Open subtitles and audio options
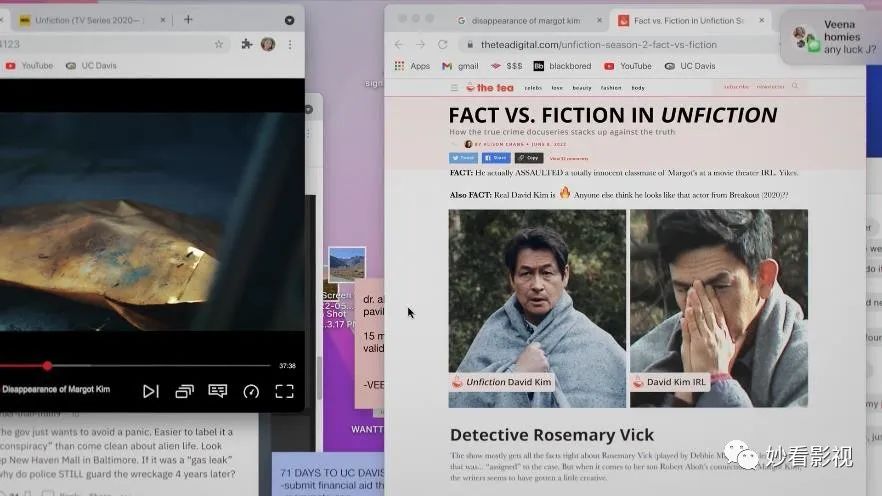 coord(217,392)
